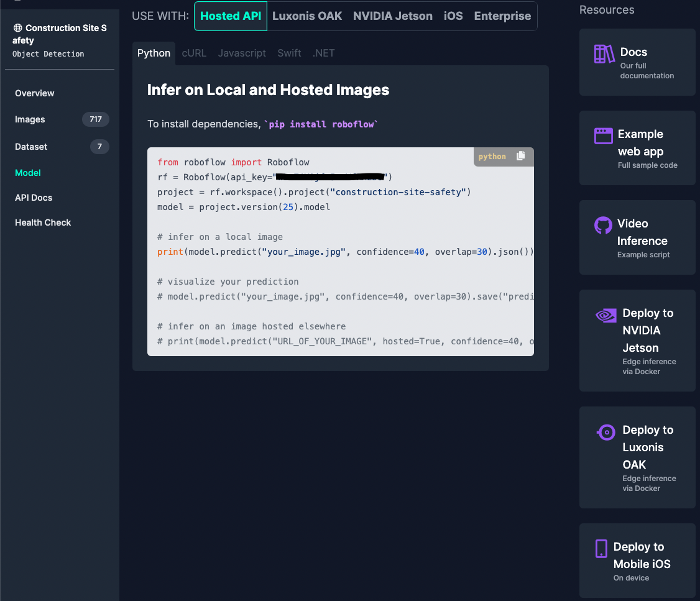This screenshot has width=700, height=601.
Task: Click the 7 dataset versions badge
Action: point(99,146)
